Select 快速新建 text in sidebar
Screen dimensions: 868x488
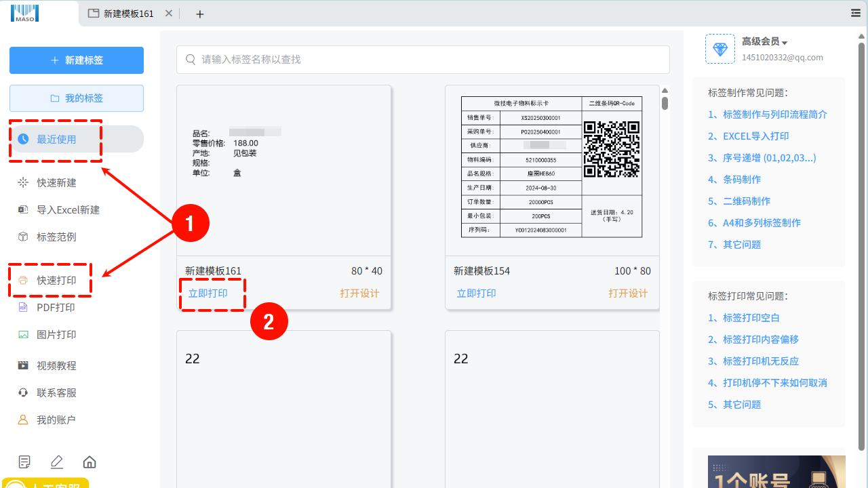point(56,183)
